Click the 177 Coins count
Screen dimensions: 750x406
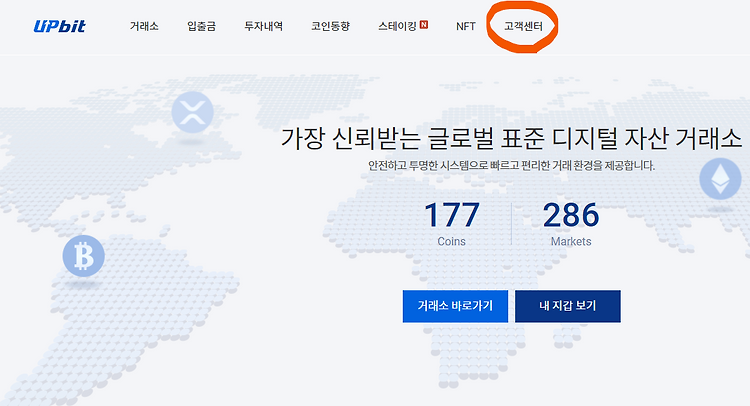(x=452, y=223)
